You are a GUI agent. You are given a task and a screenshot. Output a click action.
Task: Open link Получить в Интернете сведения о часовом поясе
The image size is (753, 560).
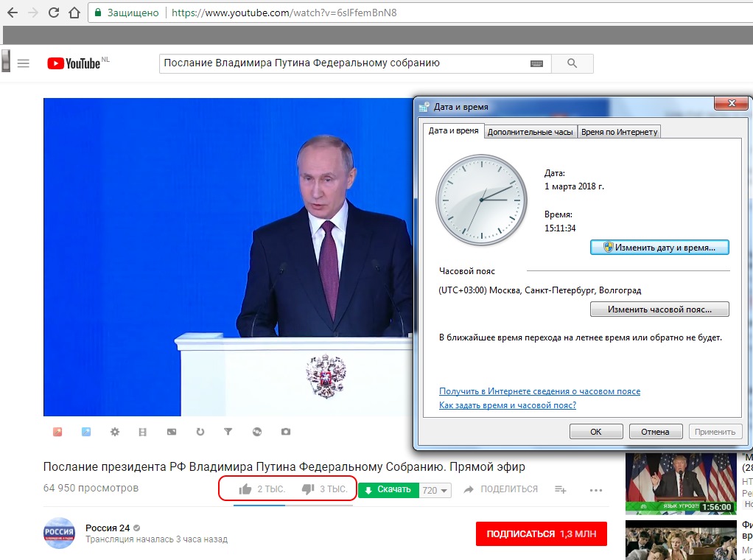pyautogui.click(x=540, y=391)
